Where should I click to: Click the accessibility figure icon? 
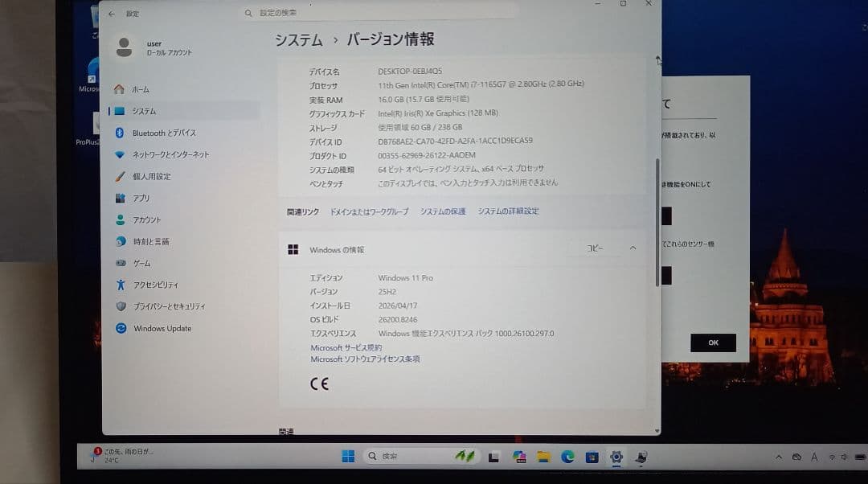[121, 285]
